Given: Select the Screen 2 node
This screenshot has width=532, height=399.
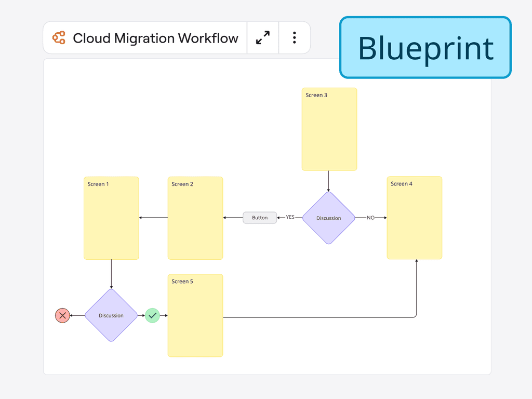Looking at the screenshot, I should pyautogui.click(x=195, y=218).
